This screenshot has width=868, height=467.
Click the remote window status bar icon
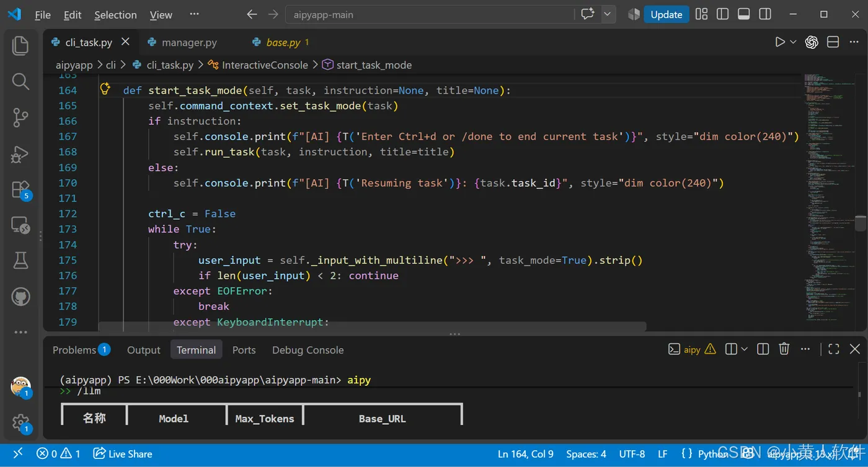pyautogui.click(x=18, y=454)
